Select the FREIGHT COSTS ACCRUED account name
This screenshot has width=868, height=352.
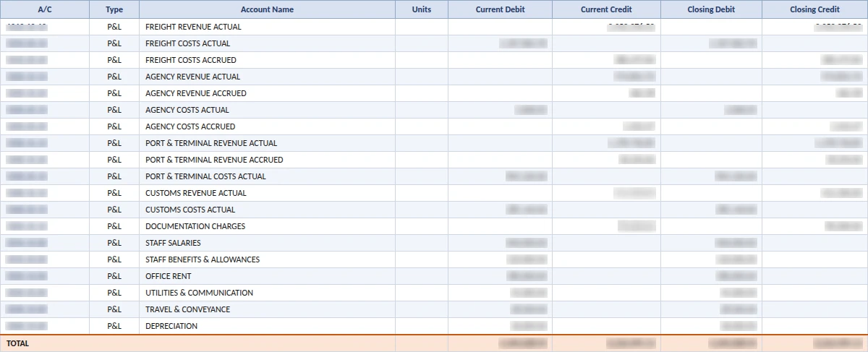tap(191, 60)
